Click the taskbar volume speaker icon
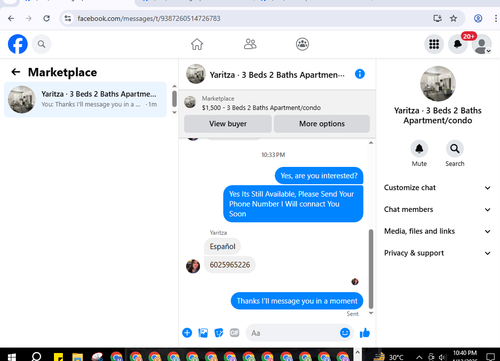The image size is (500, 361). [x=443, y=357]
